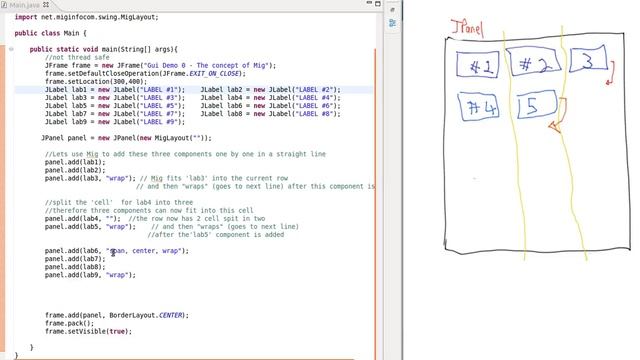Click the restore view icon in side trim
Viewport: 640px width, 360px height.
pyautogui.click(x=392, y=9)
